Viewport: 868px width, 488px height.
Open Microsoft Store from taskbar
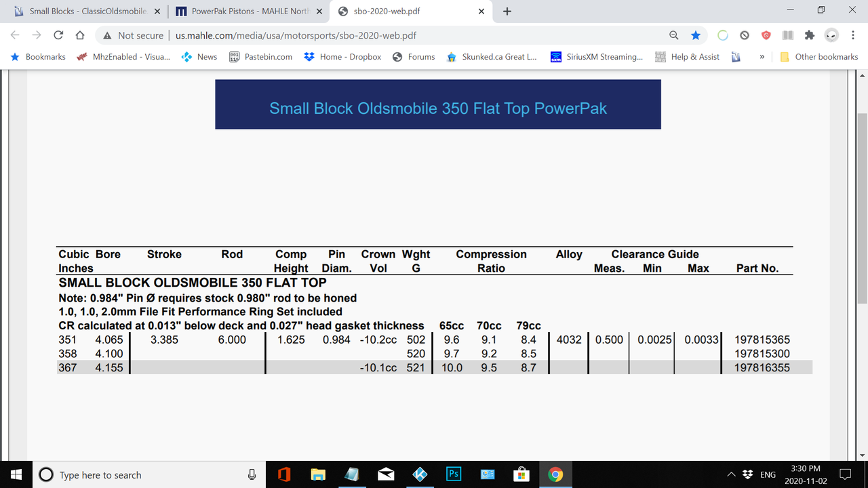point(521,474)
